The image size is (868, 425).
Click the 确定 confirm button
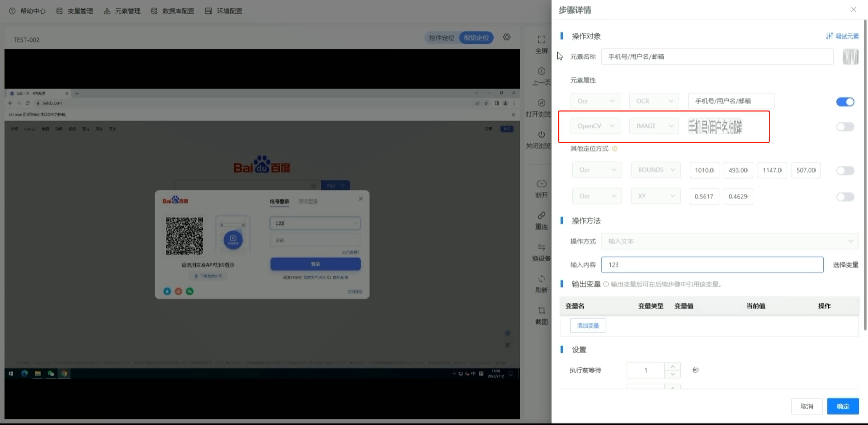pos(843,406)
